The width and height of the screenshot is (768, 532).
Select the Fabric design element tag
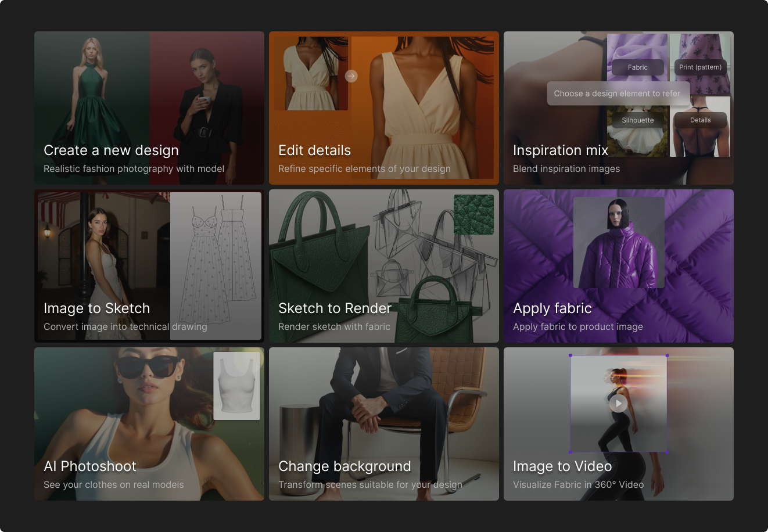point(637,67)
